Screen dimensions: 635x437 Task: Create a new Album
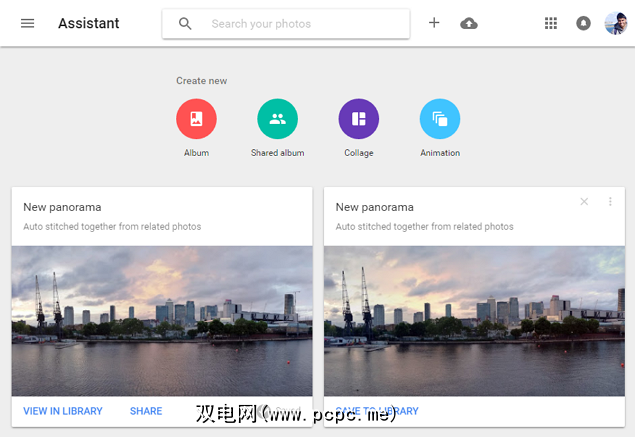tap(196, 119)
